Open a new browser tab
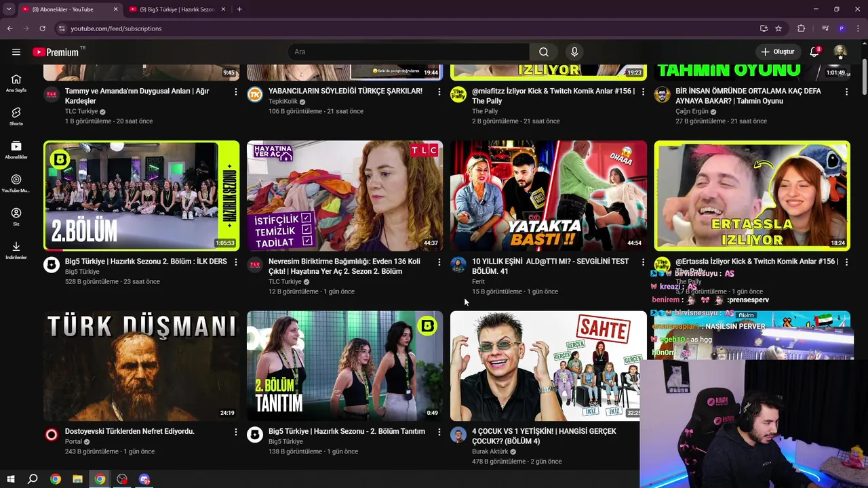Viewport: 868px width, 488px height. click(x=239, y=9)
